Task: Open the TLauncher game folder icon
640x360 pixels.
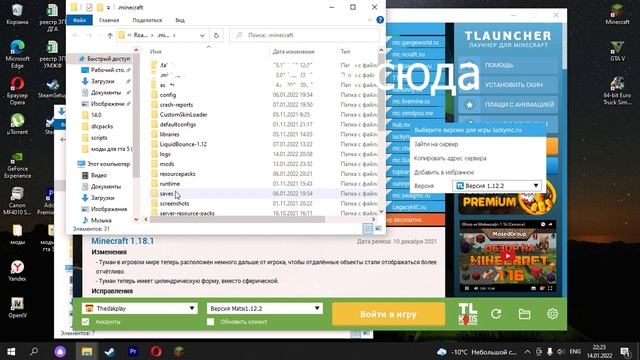Action: pos(524,314)
